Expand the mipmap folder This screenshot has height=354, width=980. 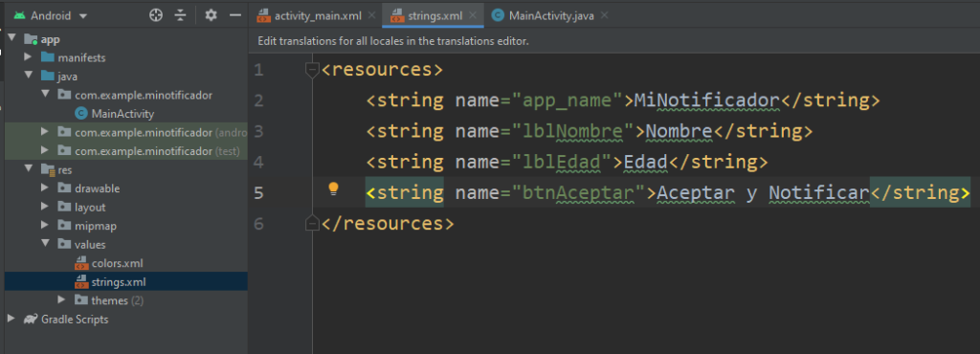[45, 226]
